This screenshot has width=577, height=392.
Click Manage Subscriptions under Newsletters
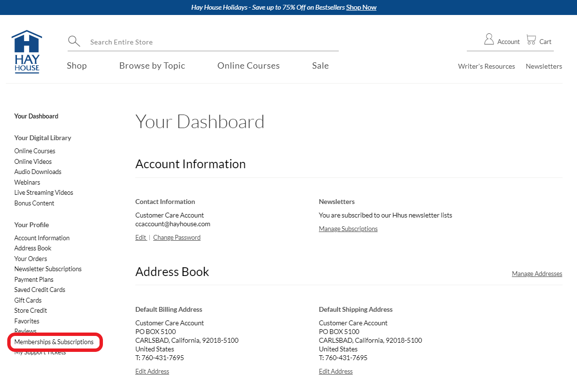(x=348, y=229)
